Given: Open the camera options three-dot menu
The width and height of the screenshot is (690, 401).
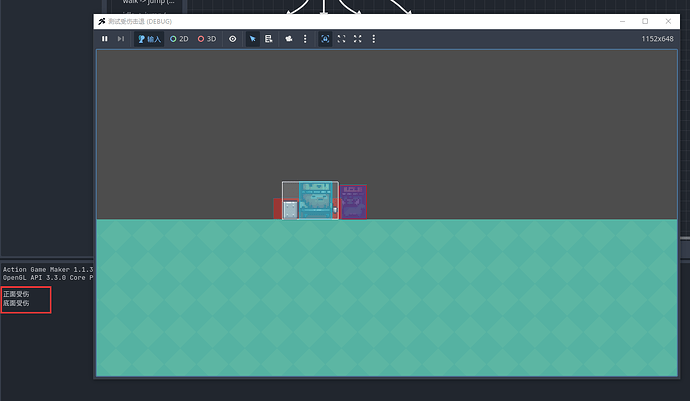Looking at the screenshot, I should [x=305, y=39].
